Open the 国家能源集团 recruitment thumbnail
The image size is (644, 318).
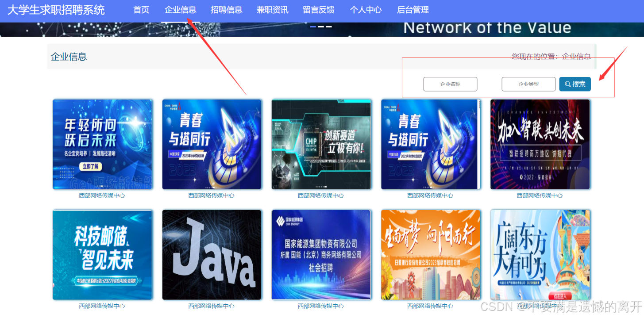point(321,255)
